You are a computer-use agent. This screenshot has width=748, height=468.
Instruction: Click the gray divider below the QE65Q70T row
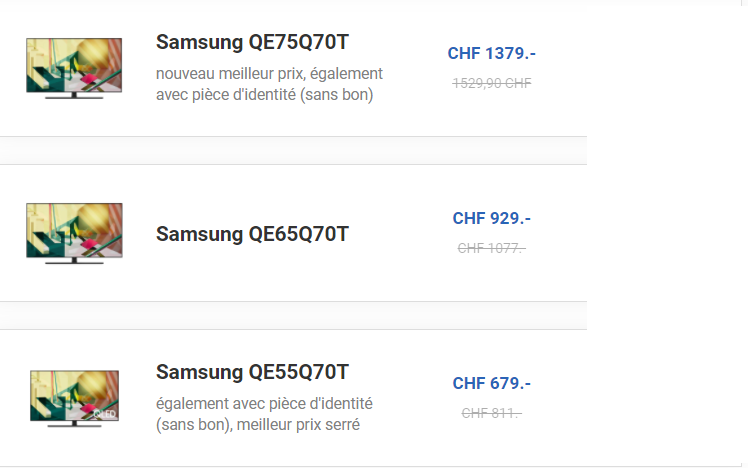[x=293, y=315]
